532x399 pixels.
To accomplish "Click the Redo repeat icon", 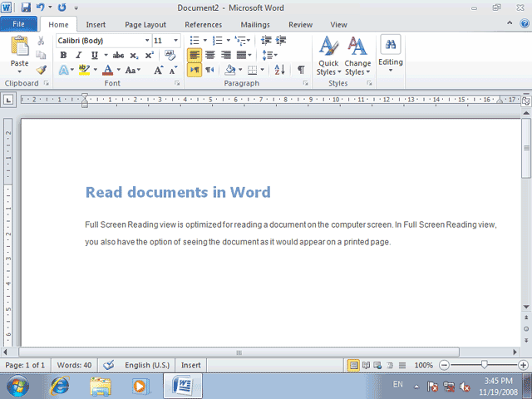I will 62,7.
